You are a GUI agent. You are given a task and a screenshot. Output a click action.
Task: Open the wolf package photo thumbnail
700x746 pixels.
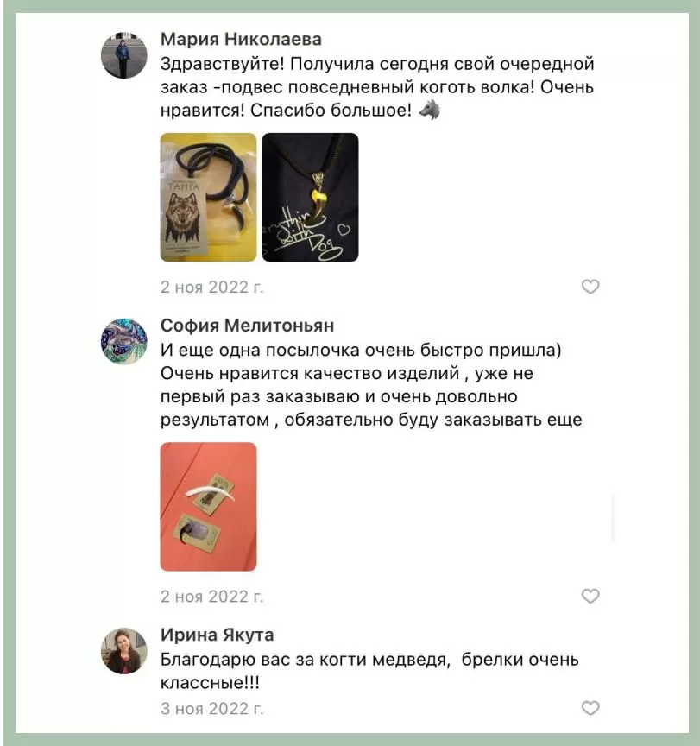(208, 197)
